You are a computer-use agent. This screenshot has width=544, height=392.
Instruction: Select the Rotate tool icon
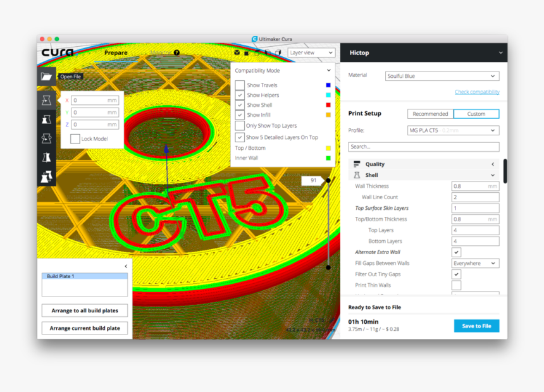pos(46,138)
